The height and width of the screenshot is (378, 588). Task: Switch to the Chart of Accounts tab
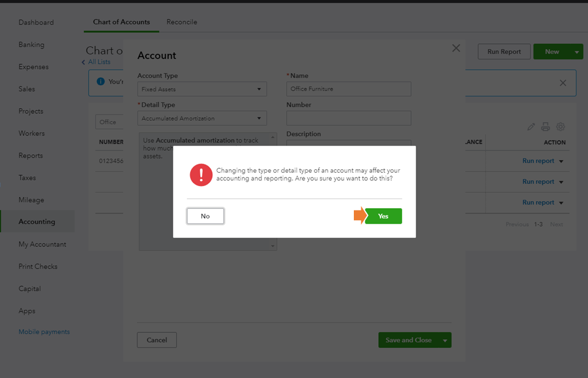pos(121,22)
